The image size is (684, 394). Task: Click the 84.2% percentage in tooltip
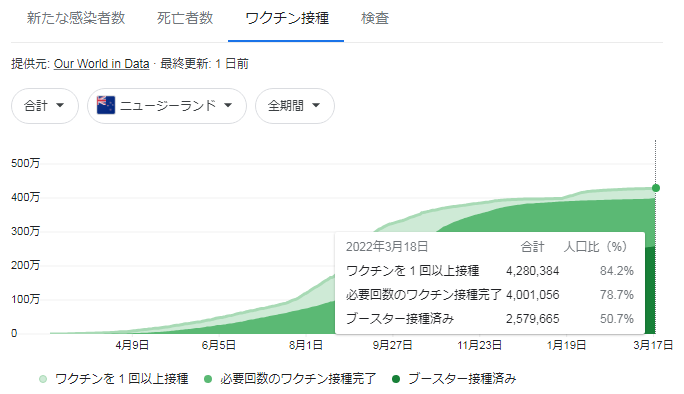pyautogui.click(x=616, y=271)
